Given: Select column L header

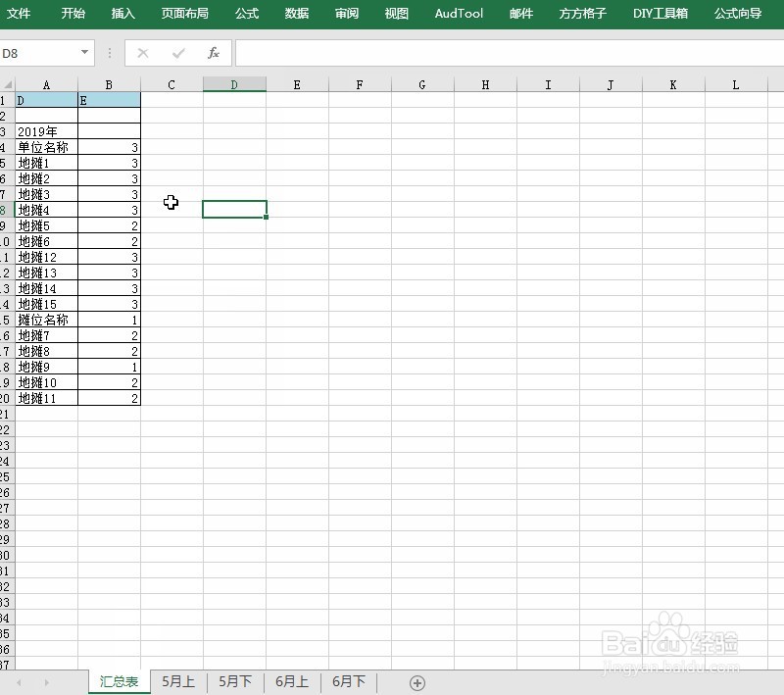Looking at the screenshot, I should click(736, 84).
